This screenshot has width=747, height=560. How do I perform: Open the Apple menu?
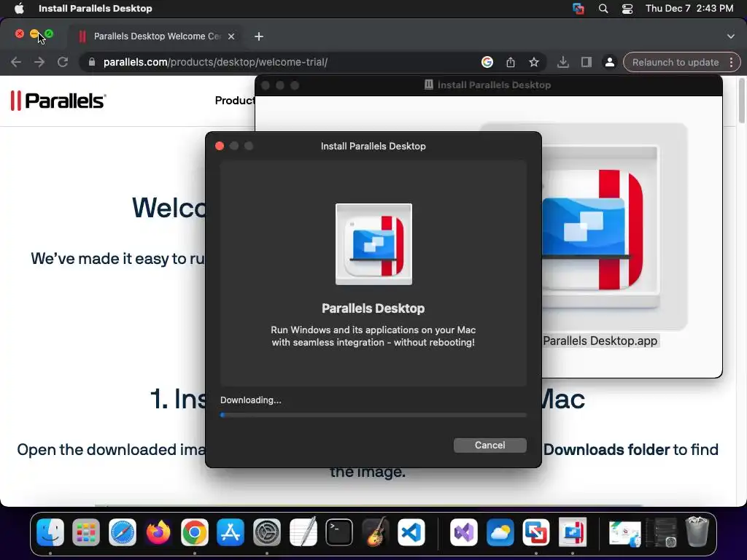click(19, 8)
